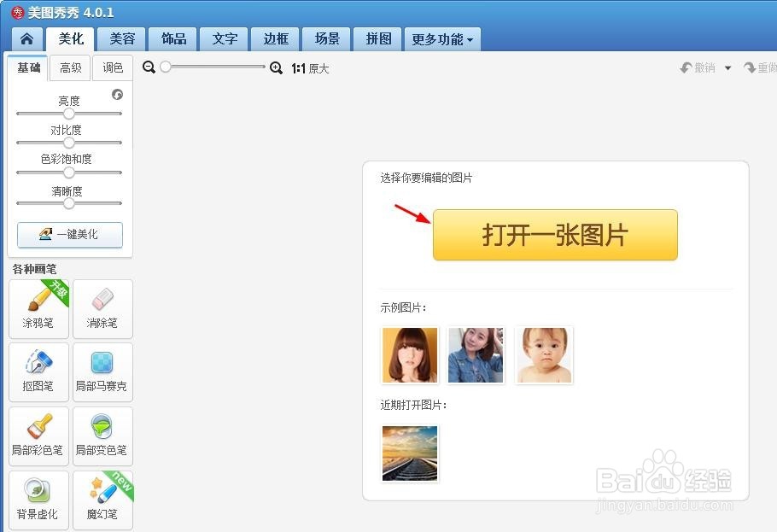This screenshot has width=777, height=532.
Task: Reset adjustments with the circular arrow icon
Action: pos(118,94)
